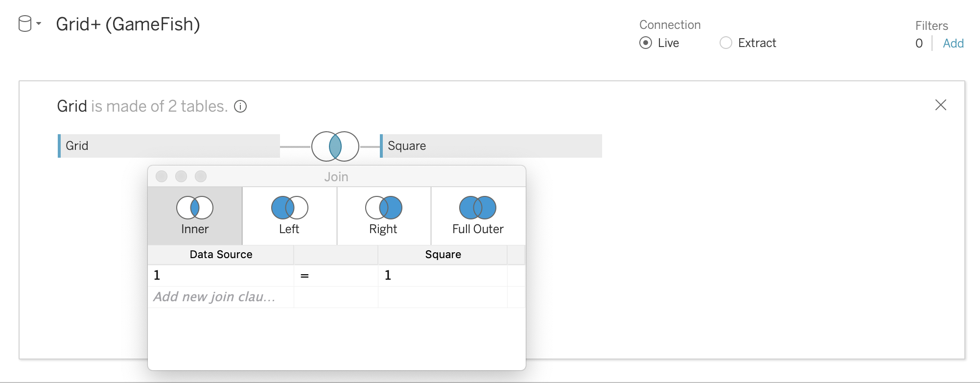This screenshot has height=383, width=980.
Task: Select the Square table in canvas
Action: [x=491, y=146]
